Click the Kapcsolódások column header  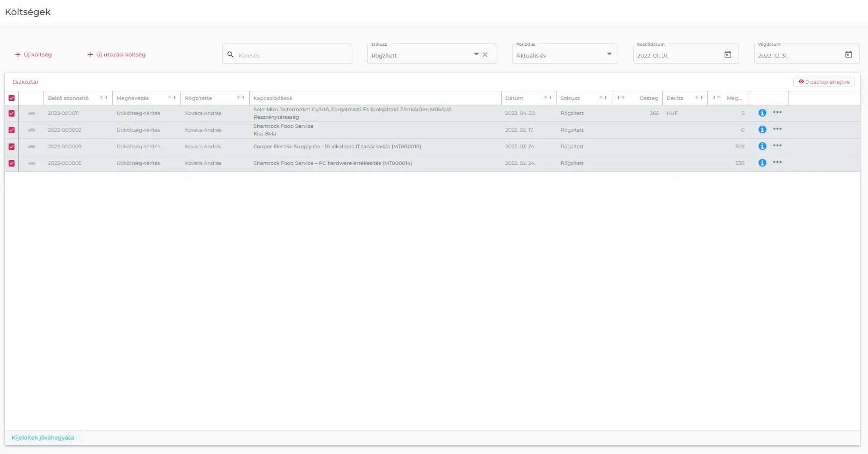(x=273, y=98)
